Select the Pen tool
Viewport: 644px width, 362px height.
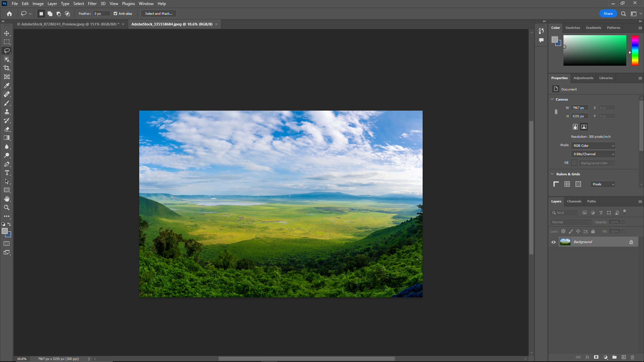[7, 164]
